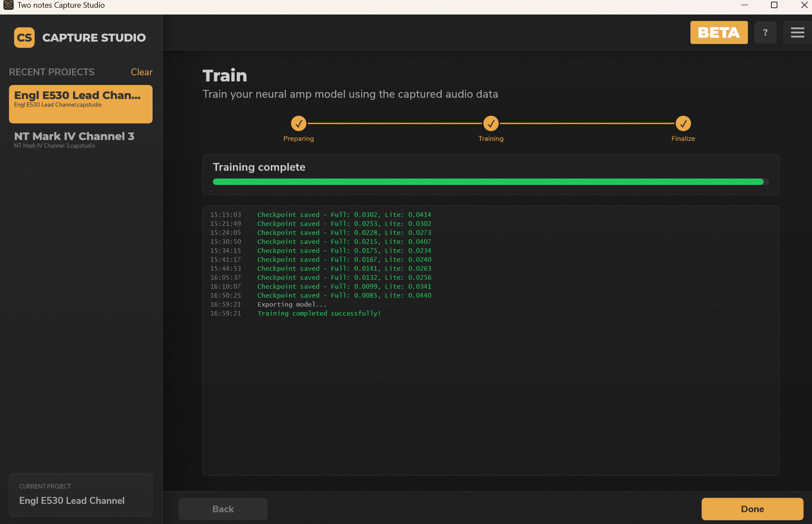Click the 'Training complete' status text
This screenshot has height=524, width=812.
[x=259, y=167]
